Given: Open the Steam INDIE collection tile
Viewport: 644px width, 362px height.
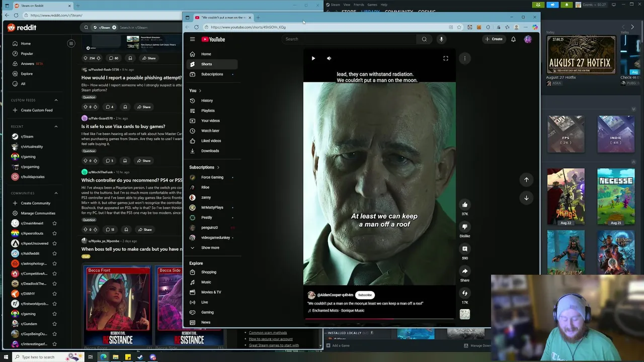Looking at the screenshot, I should point(616,134).
